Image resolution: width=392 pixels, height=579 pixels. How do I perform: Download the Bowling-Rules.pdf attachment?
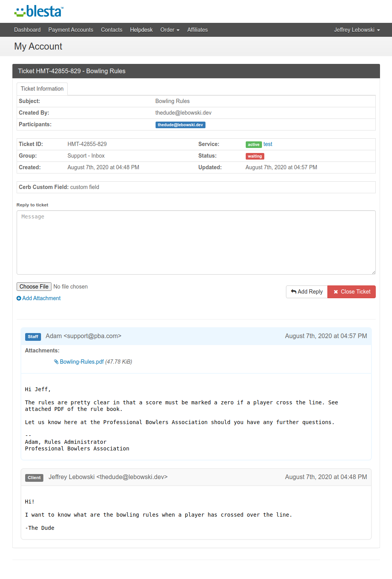click(82, 362)
